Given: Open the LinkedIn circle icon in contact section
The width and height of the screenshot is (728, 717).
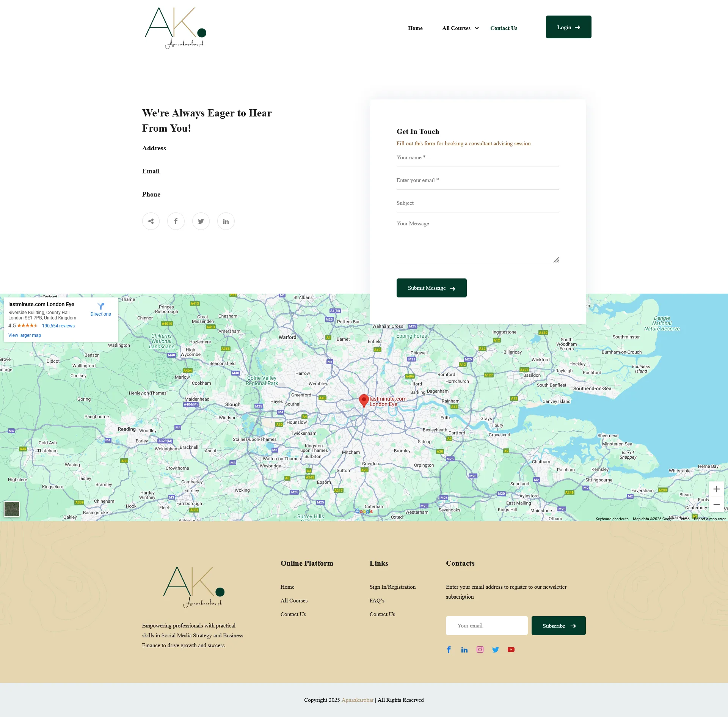Looking at the screenshot, I should point(226,221).
